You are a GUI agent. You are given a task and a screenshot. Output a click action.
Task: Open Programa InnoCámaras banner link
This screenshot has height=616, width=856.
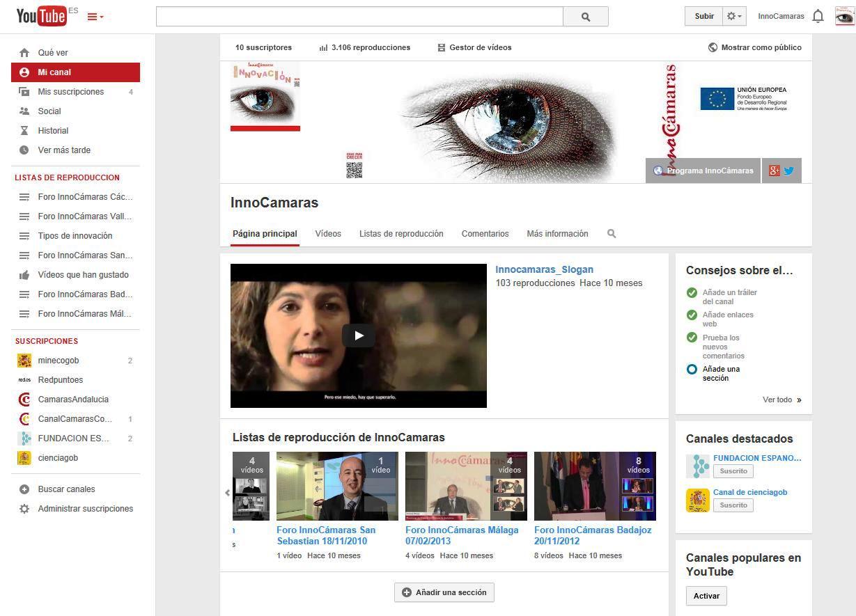(703, 171)
